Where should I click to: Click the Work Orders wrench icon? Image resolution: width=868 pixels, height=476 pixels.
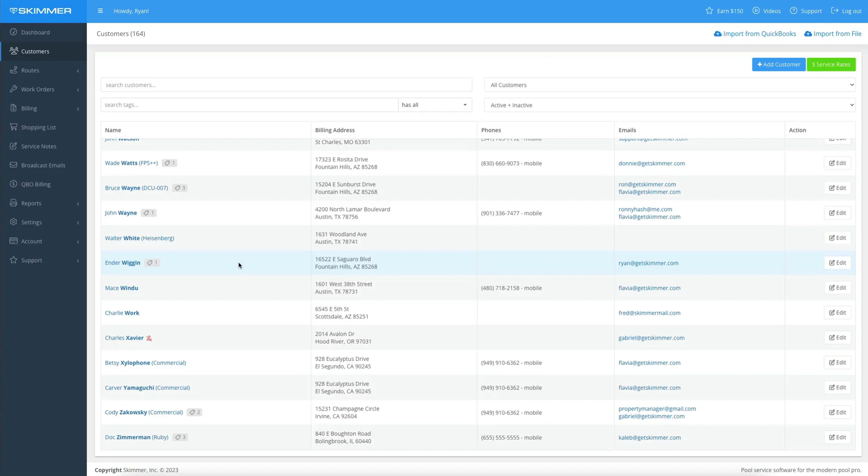coord(14,89)
